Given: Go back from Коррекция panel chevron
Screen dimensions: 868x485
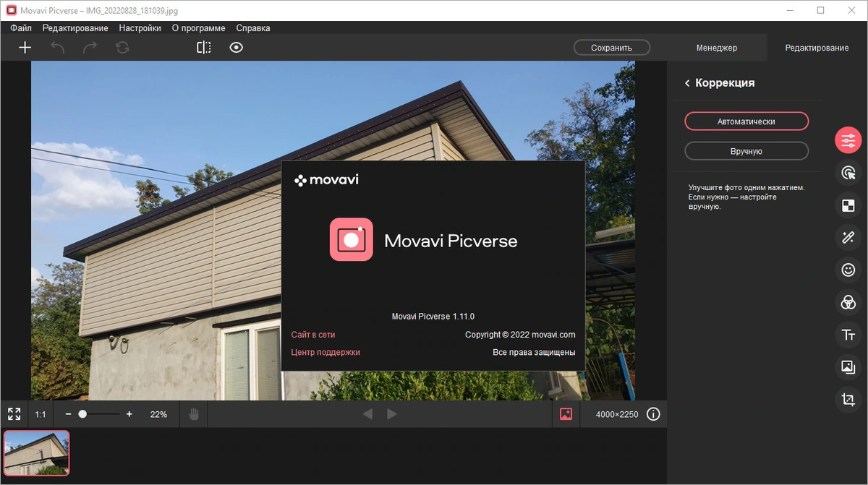Looking at the screenshot, I should pyautogui.click(x=687, y=84).
